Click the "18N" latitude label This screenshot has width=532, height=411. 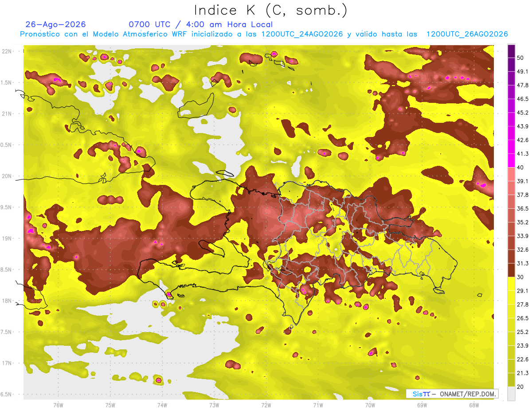coord(7,301)
